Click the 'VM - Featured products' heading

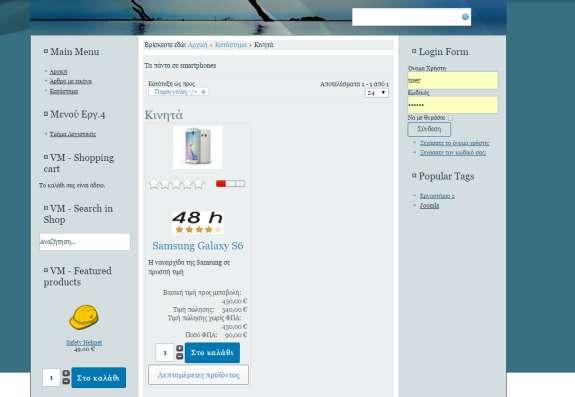78,276
